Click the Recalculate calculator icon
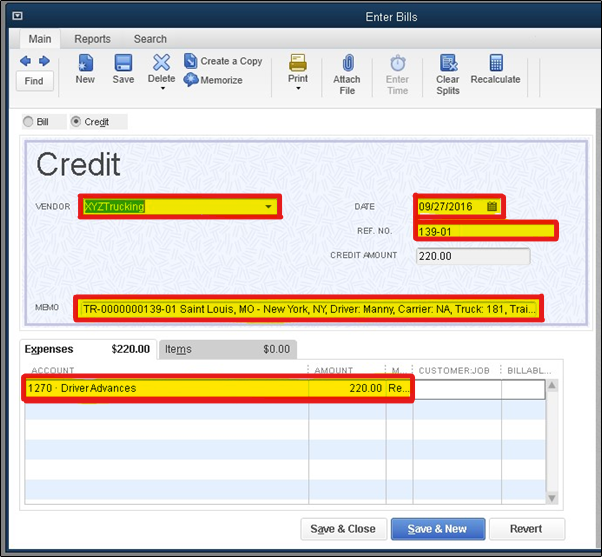This screenshot has width=602, height=557. coord(495,64)
